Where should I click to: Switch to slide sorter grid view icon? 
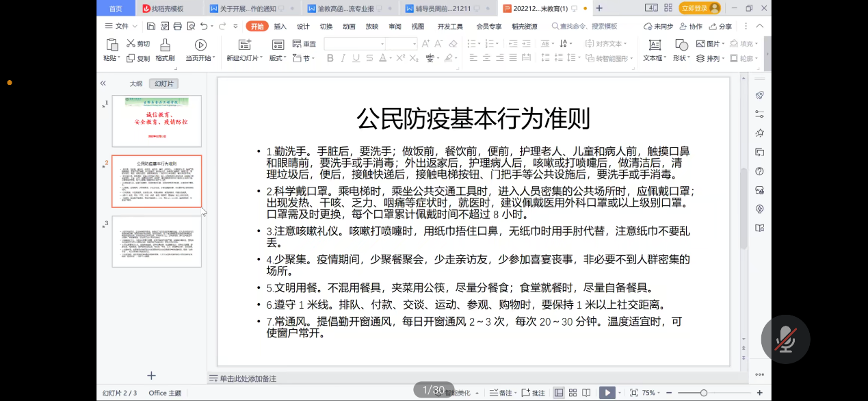coord(573,393)
